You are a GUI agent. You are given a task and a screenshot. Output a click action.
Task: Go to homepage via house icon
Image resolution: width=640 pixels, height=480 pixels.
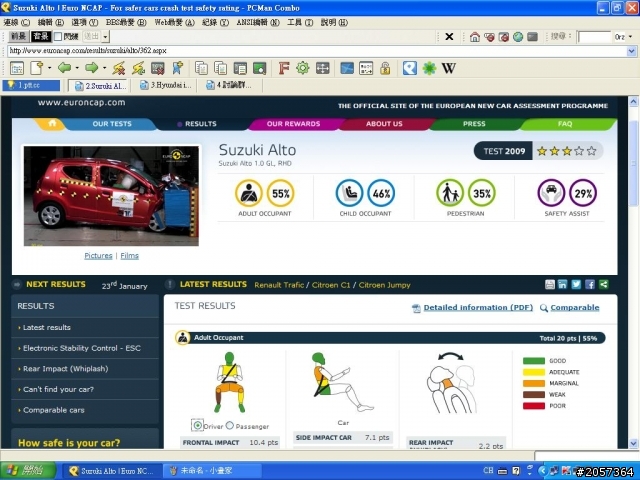click(x=475, y=37)
